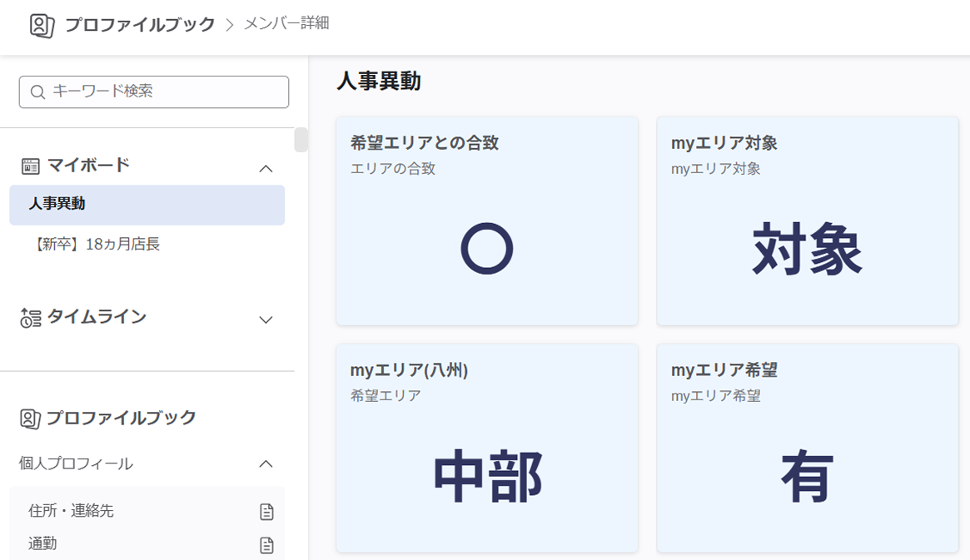Screen dimensions: 970x560
Task: Click the search magnifier icon
Action: pos(37,92)
